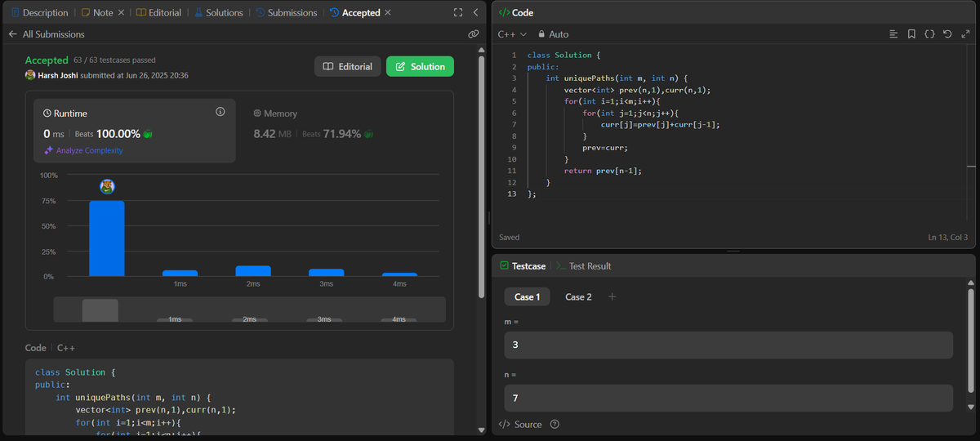Open the Submissions tab
The width and height of the screenshot is (980, 441).
(286, 13)
